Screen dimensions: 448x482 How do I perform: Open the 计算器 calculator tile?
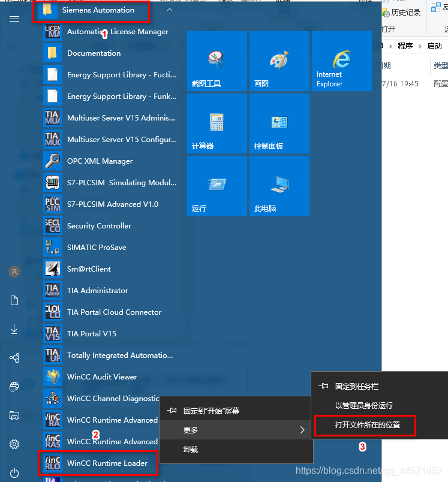pos(217,123)
